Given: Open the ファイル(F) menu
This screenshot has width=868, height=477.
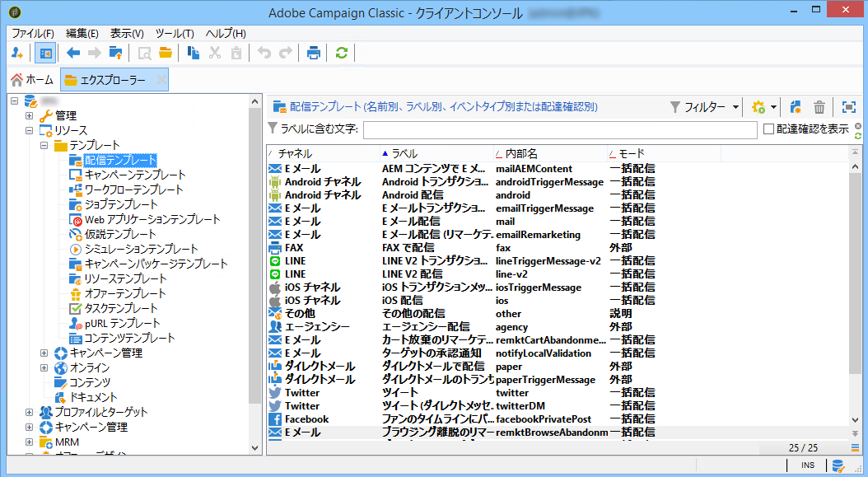Looking at the screenshot, I should tap(33, 33).
